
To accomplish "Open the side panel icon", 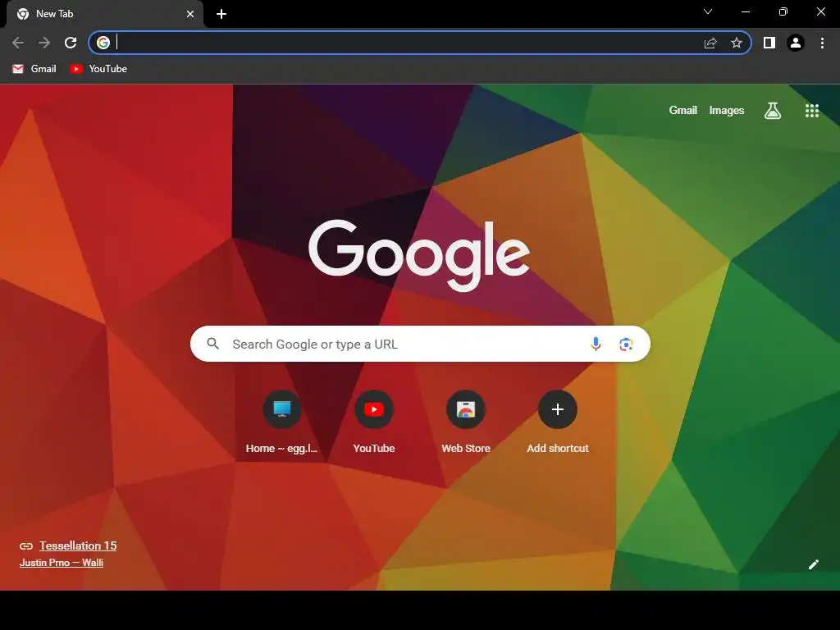I will pyautogui.click(x=769, y=43).
